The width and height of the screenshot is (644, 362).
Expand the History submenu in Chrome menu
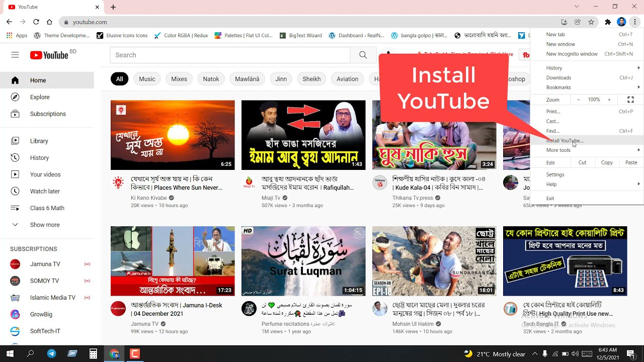(x=588, y=68)
